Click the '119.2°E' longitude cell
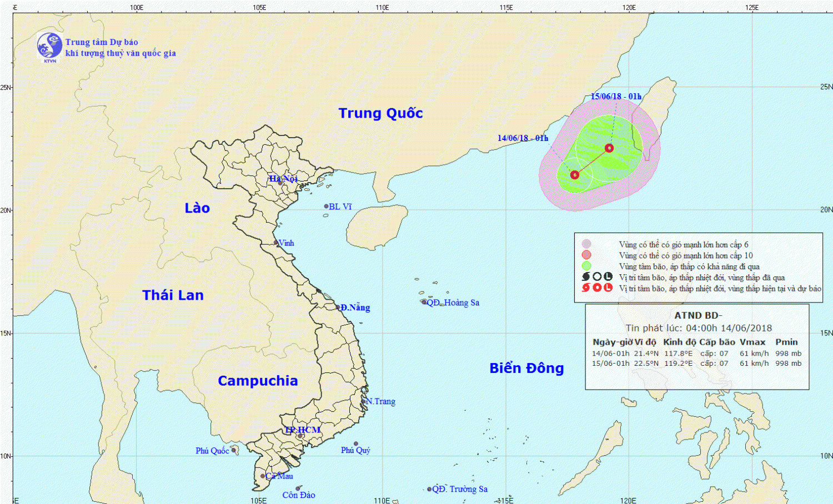The image size is (833, 504). (679, 364)
